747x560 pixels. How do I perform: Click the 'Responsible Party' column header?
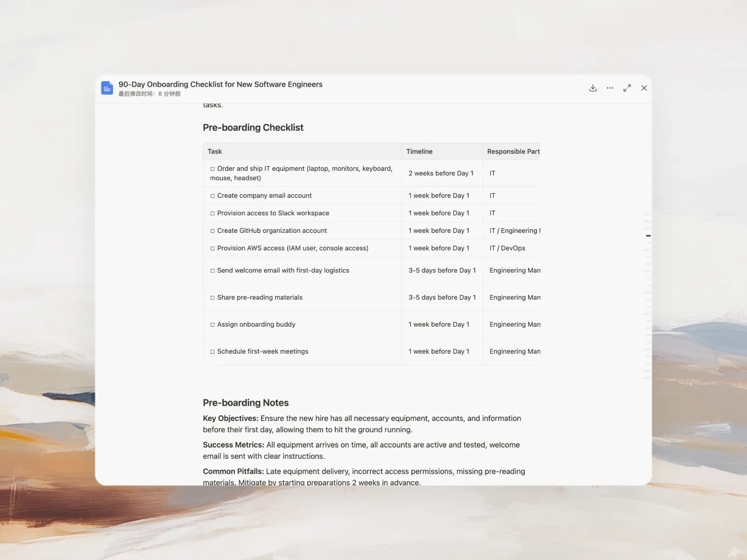[x=513, y=152]
